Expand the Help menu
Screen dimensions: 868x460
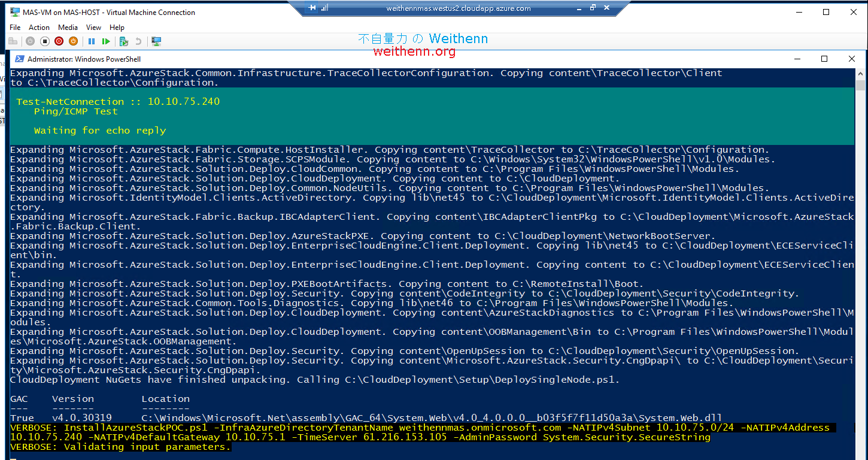coord(117,27)
